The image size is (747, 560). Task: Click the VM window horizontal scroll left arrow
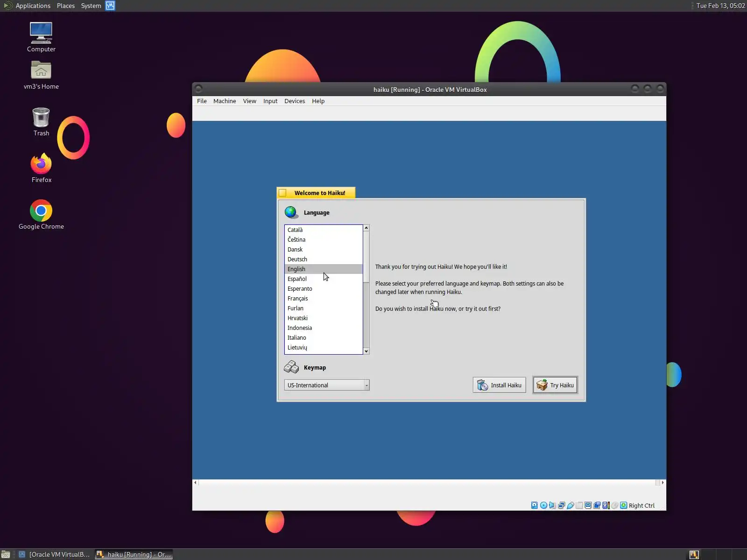[x=195, y=483]
